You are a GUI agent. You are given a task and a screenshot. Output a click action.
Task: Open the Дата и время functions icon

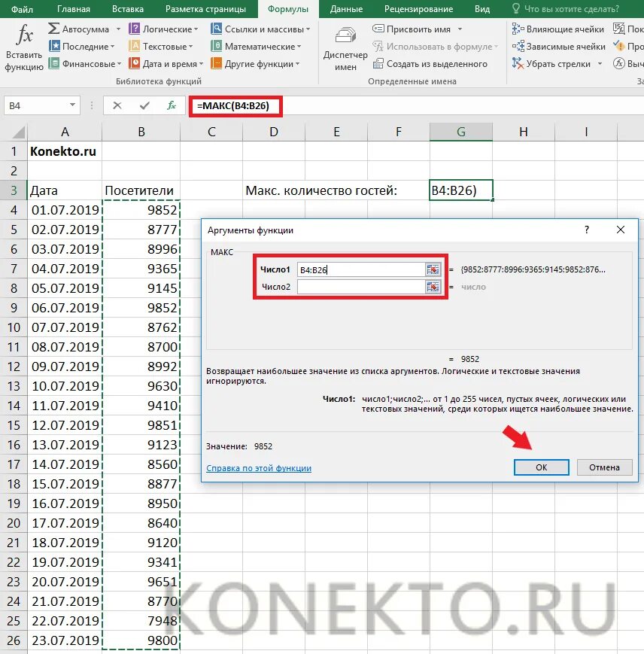coord(134,63)
